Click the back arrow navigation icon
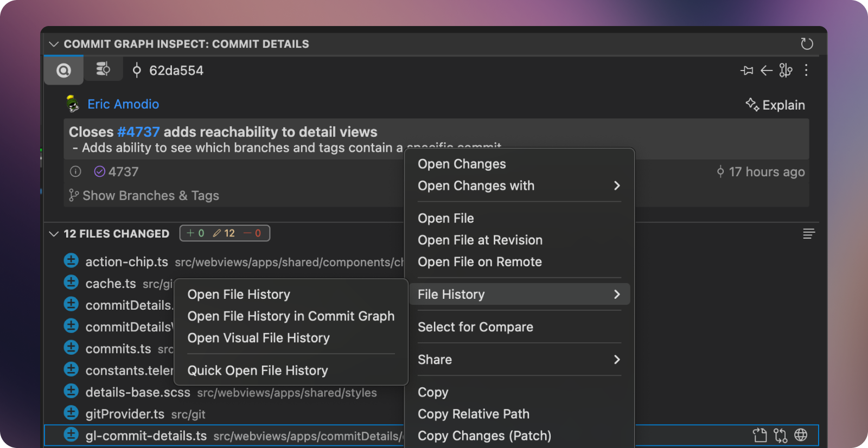The image size is (868, 448). pos(766,71)
